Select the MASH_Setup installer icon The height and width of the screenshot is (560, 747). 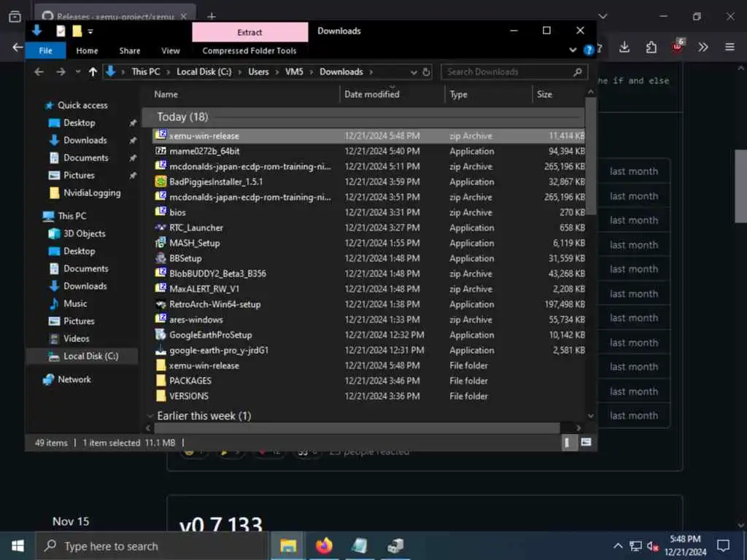tap(160, 243)
